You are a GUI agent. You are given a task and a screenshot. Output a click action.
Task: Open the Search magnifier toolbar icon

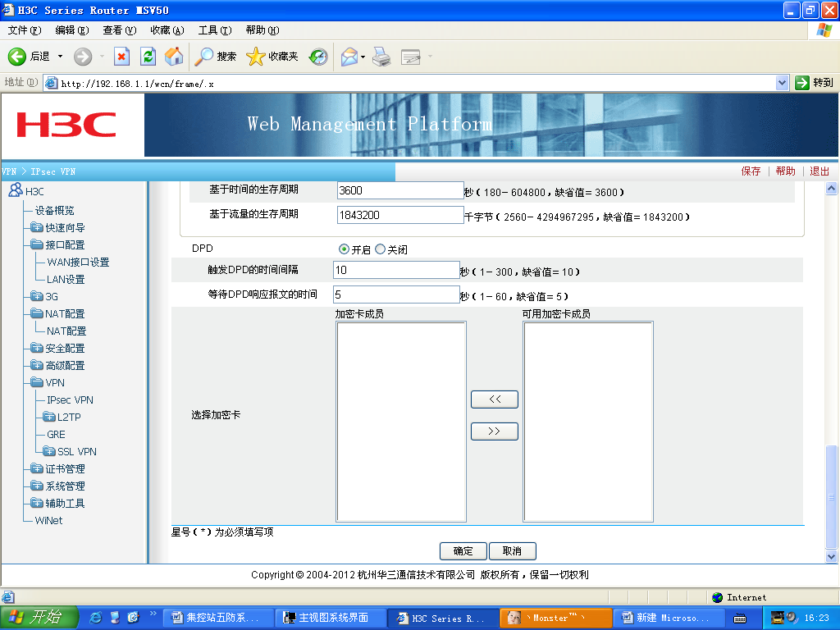pos(203,57)
